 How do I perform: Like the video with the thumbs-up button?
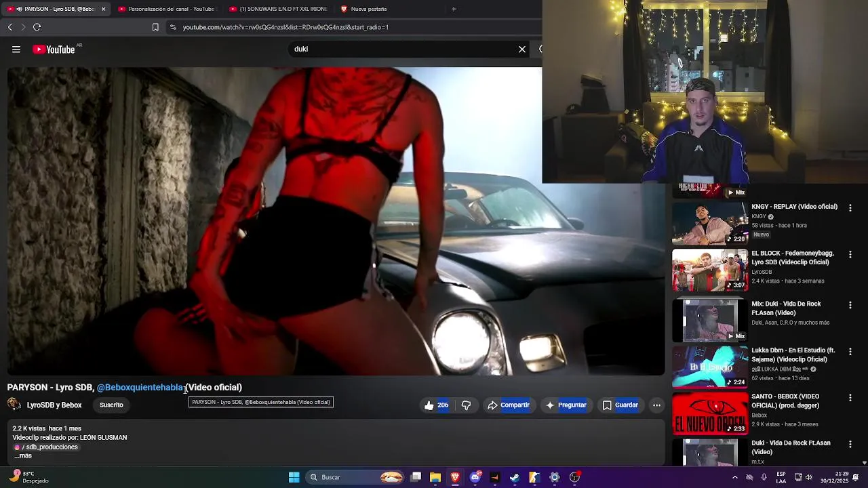[x=436, y=405]
